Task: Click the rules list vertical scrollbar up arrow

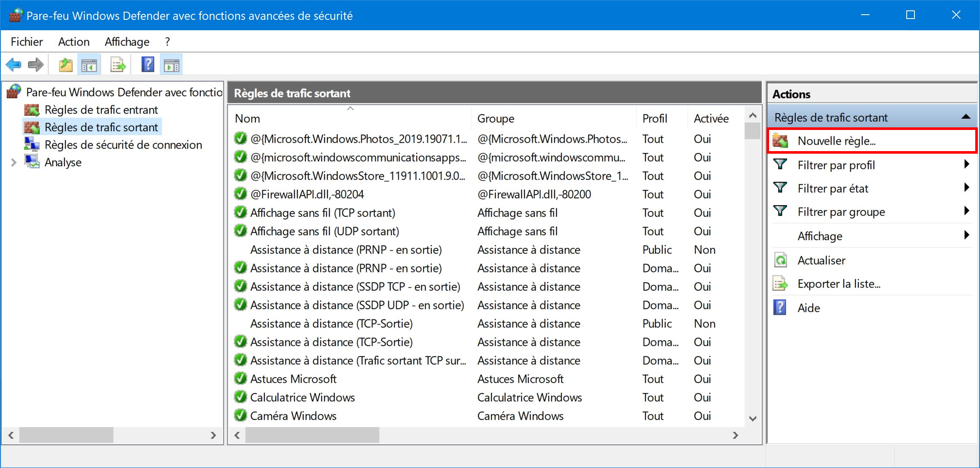Action: coord(753,115)
